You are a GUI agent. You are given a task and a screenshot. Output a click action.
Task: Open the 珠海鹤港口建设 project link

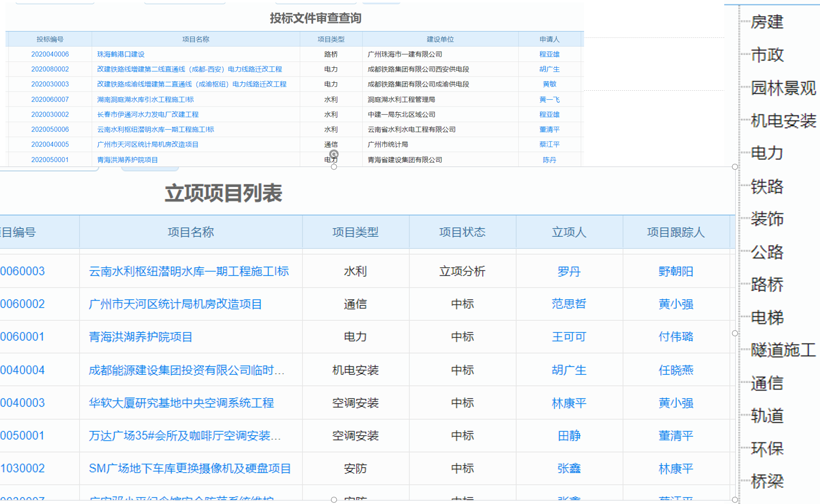121,54
